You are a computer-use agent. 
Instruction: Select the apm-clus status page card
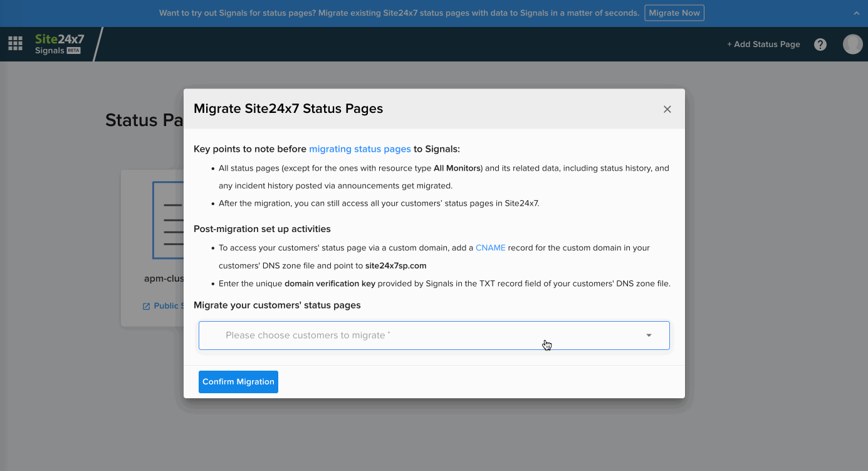click(x=150, y=247)
